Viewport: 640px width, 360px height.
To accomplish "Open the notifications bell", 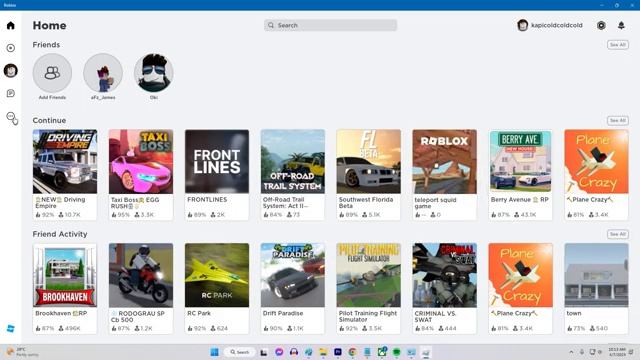I will [x=621, y=25].
